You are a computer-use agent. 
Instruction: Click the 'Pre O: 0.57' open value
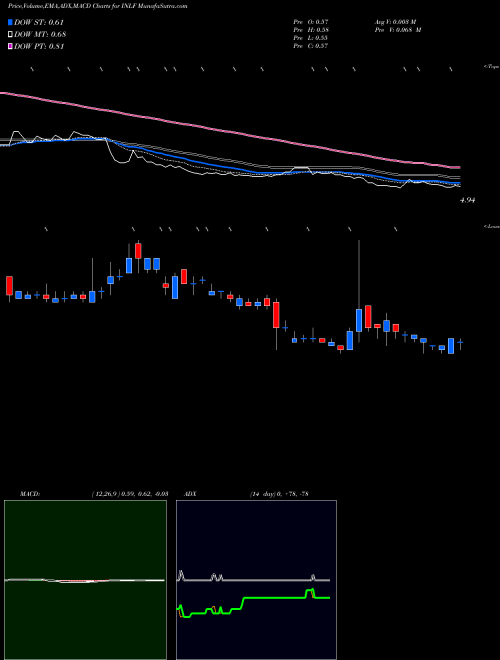(311, 21)
